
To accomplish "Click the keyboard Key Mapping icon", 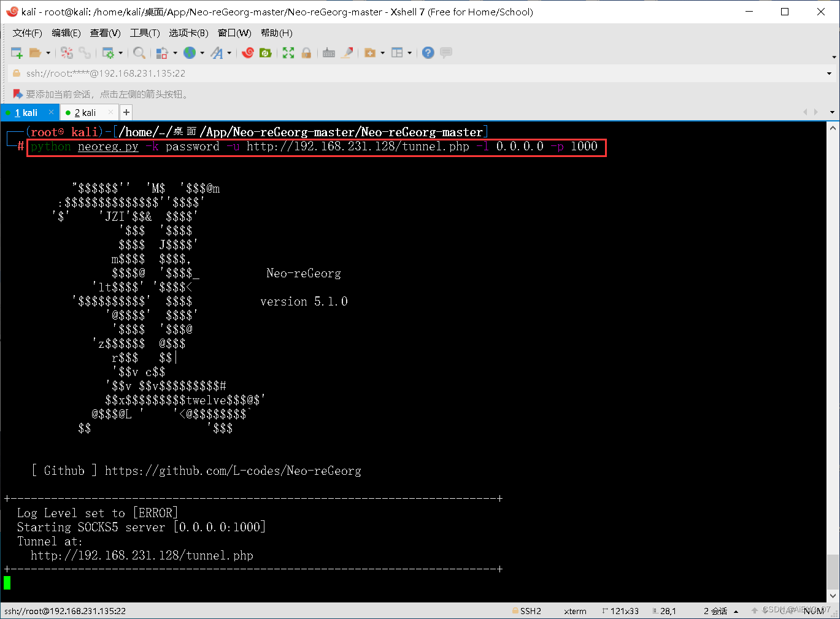I will 329,53.
